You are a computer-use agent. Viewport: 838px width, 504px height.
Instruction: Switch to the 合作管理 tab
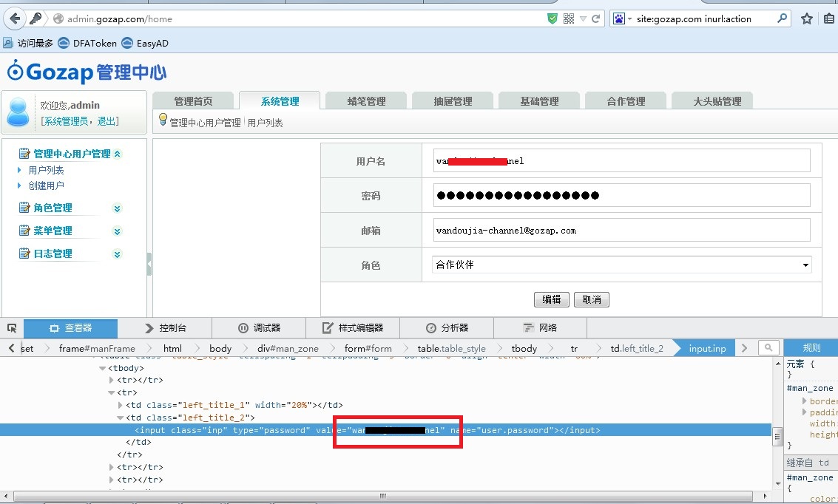tap(626, 101)
